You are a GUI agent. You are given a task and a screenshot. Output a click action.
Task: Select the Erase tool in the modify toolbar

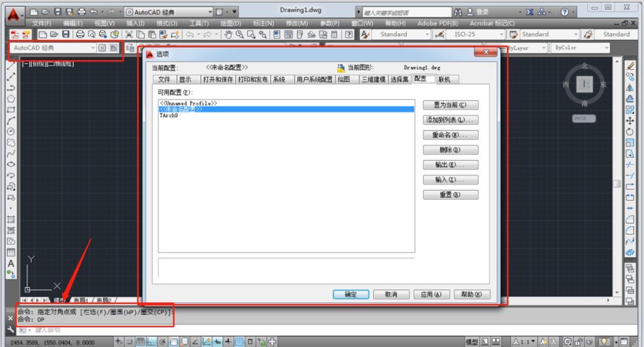pos(630,66)
